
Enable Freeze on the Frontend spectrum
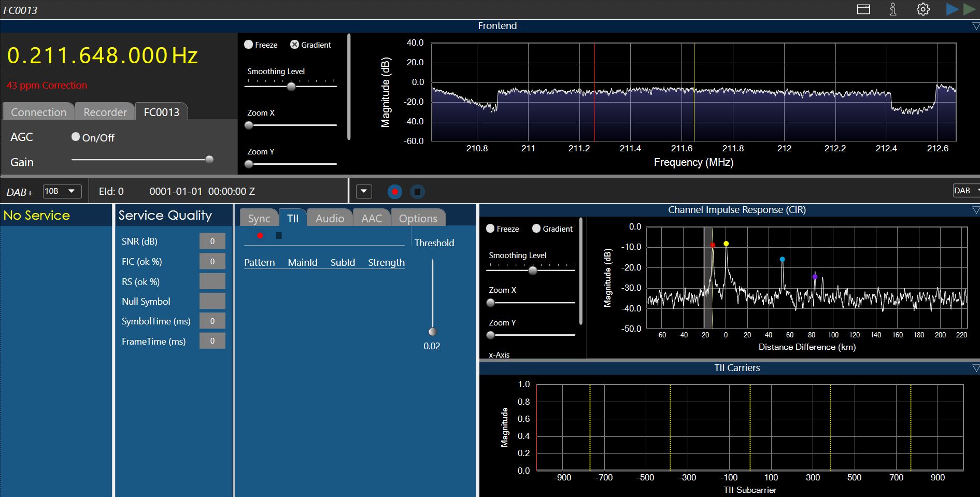pos(249,45)
